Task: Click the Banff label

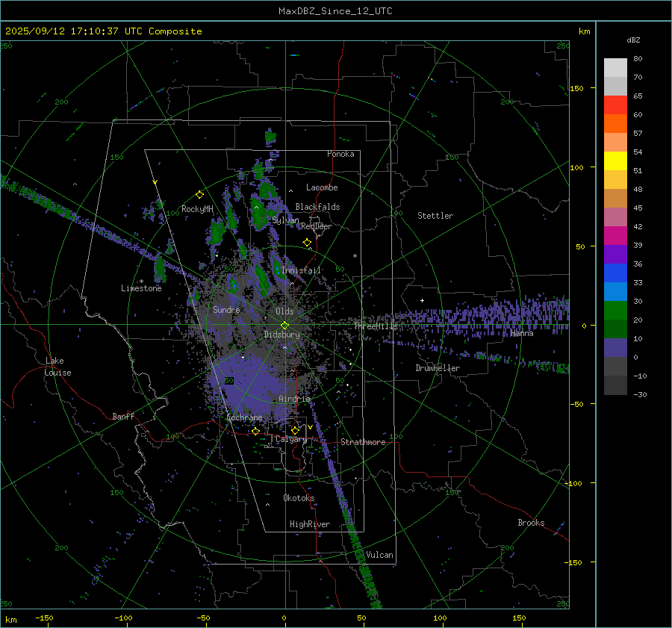Action: 123,416
